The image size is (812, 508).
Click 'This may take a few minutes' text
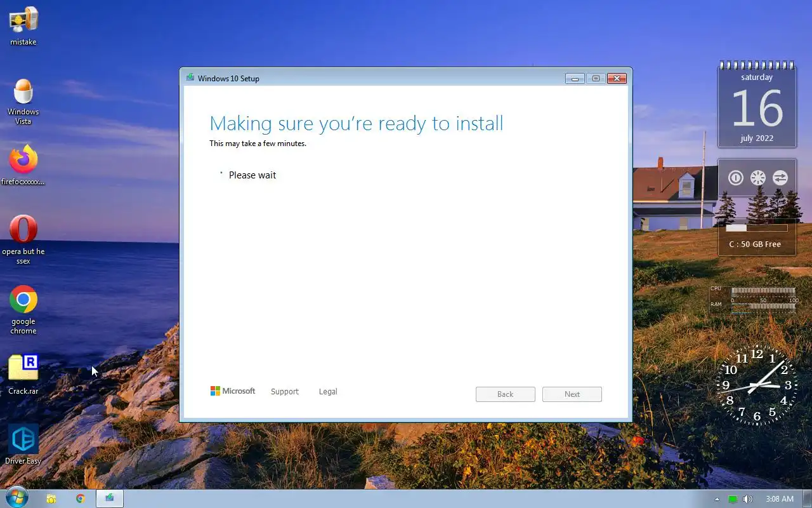(x=258, y=144)
